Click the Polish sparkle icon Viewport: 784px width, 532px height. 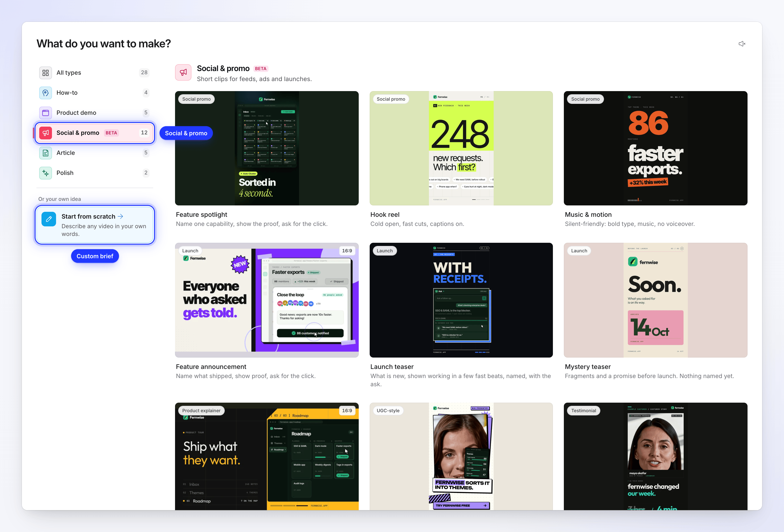coord(46,173)
